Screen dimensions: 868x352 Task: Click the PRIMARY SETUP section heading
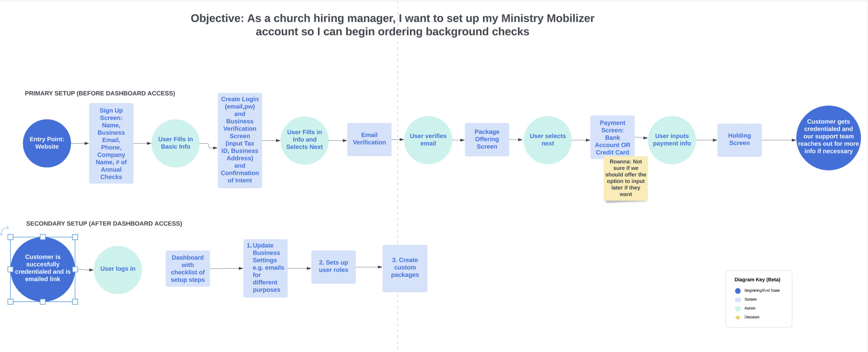coord(100,93)
